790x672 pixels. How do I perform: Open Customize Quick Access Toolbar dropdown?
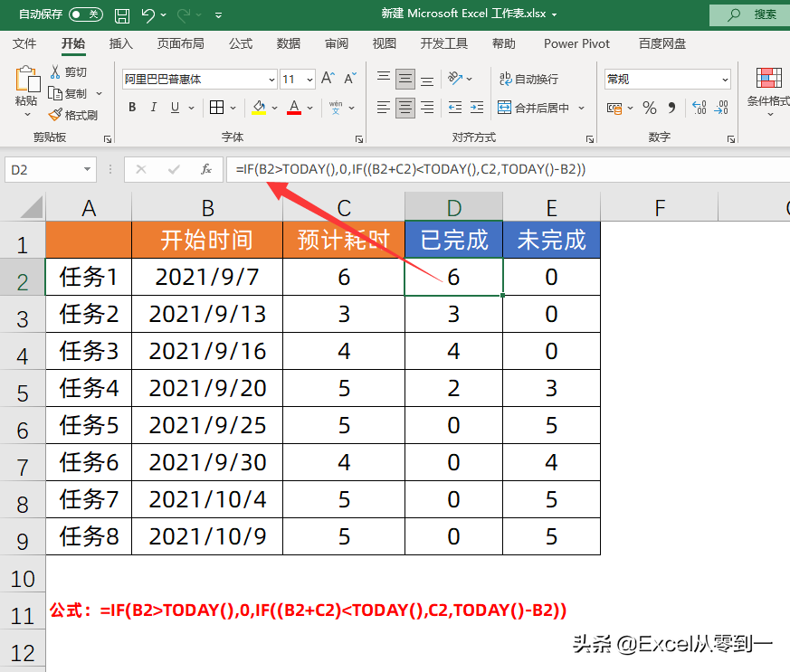pos(219,15)
